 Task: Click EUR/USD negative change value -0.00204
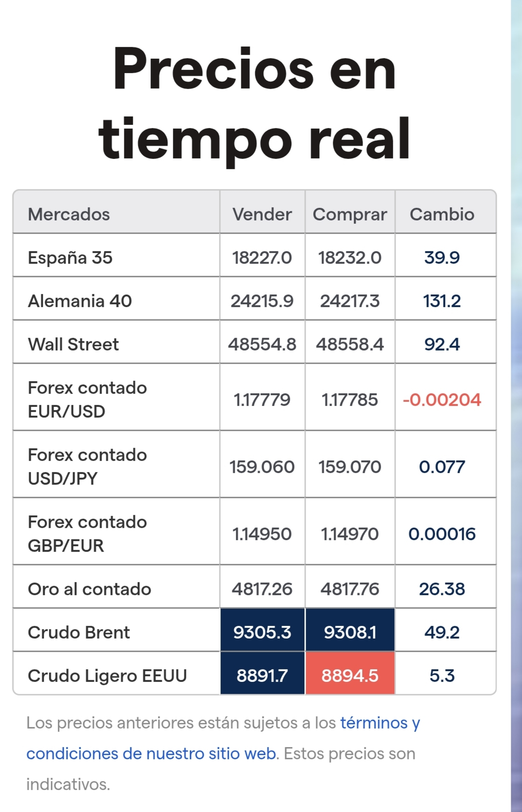442,399
